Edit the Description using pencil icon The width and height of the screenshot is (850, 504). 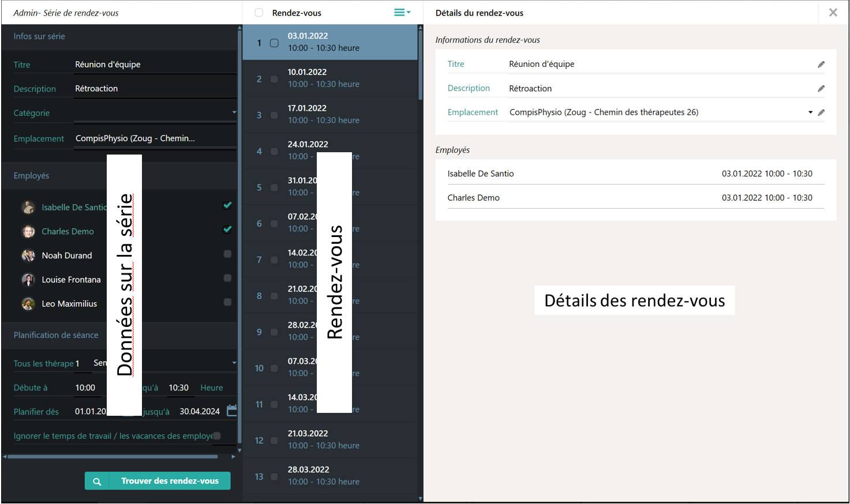click(x=821, y=89)
